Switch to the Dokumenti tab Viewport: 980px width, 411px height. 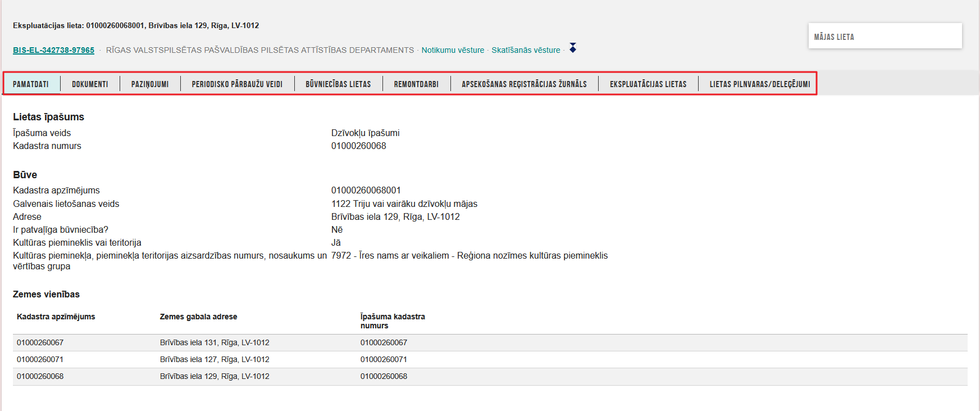click(90, 84)
